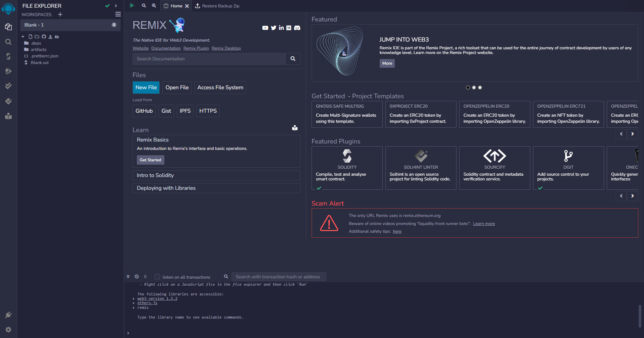Image resolution: width=644 pixels, height=338 pixels.
Task: Toggle terminal panel with double chevron
Action: [x=128, y=277]
